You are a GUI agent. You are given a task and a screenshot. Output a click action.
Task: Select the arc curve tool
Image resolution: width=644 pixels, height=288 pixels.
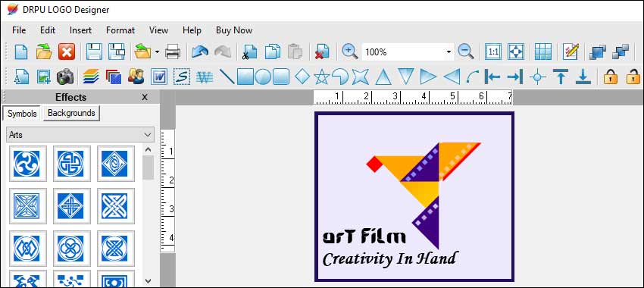[x=472, y=77]
